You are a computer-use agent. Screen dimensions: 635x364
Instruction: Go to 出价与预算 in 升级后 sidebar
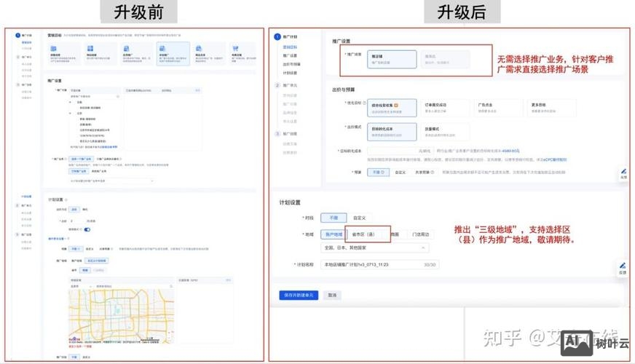coord(291,64)
